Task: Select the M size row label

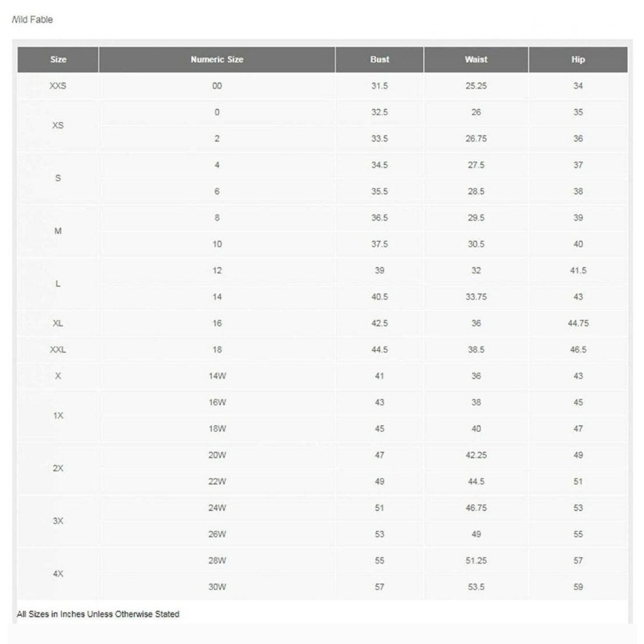Action: point(58,231)
